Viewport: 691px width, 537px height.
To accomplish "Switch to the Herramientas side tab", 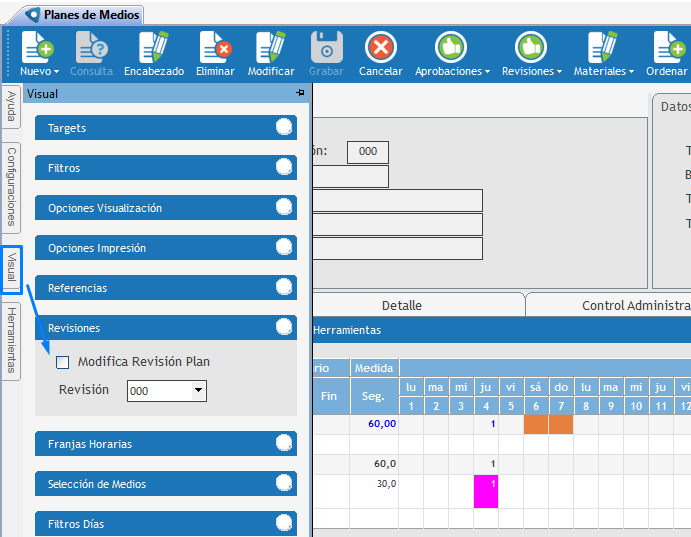I will (11, 340).
